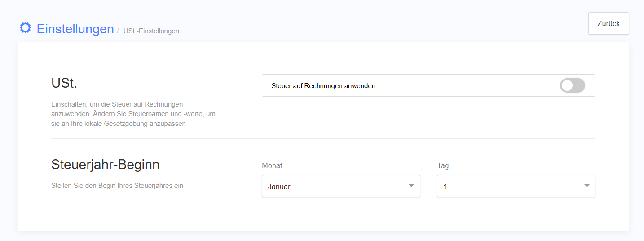Click the Monat field label

point(272,165)
